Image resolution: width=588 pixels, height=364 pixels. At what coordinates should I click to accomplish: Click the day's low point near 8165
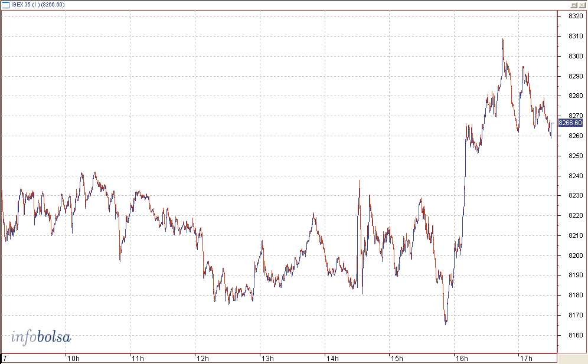446,323
